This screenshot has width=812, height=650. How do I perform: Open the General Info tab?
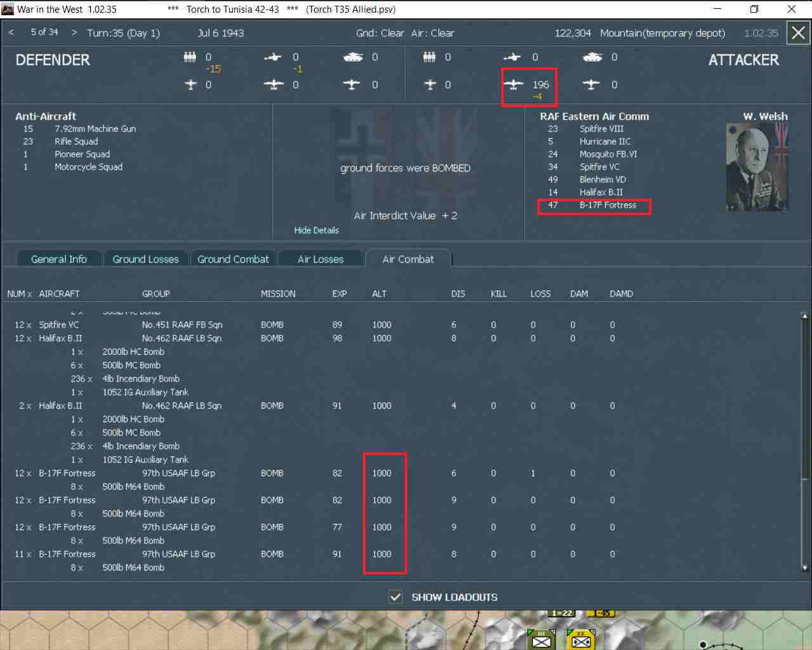coord(59,259)
